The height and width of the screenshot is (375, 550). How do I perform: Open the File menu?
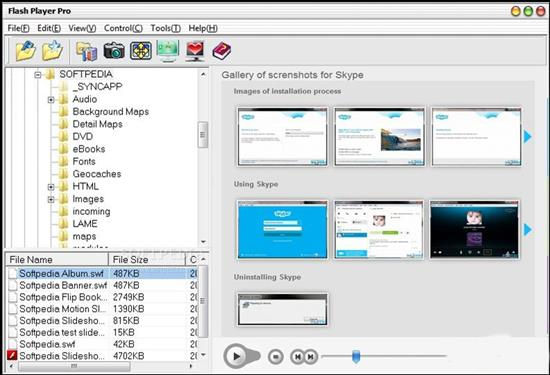tap(19, 28)
